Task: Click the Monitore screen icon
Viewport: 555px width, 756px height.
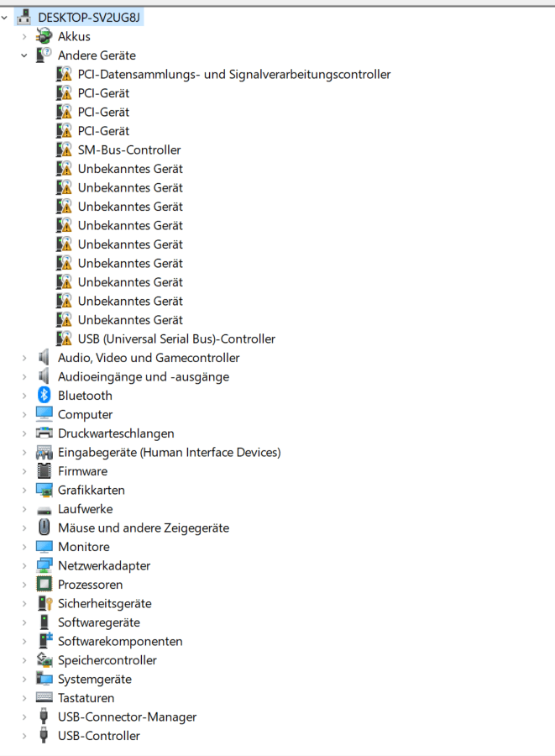Action: tap(44, 546)
